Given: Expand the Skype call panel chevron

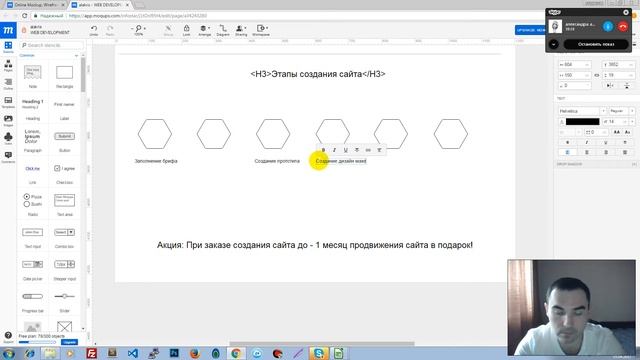Looking at the screenshot, I should [553, 44].
